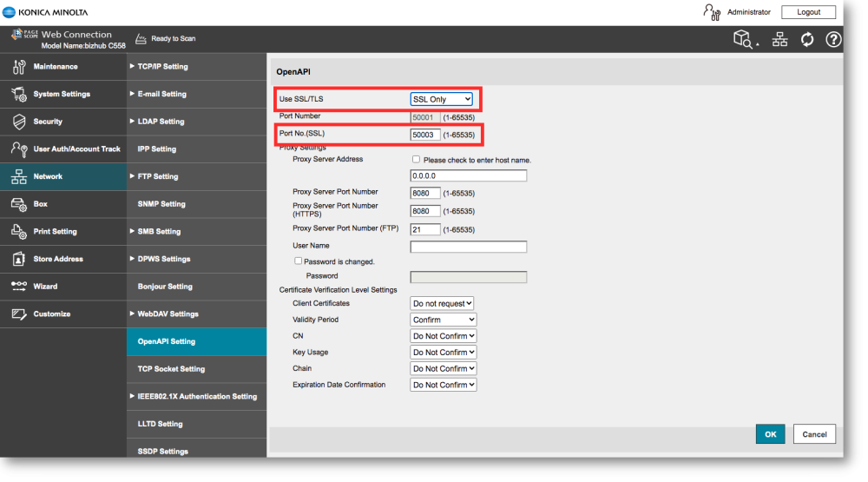Image resolution: width=868 pixels, height=482 pixels.
Task: Click the Maintenance wrench icon
Action: 19,67
